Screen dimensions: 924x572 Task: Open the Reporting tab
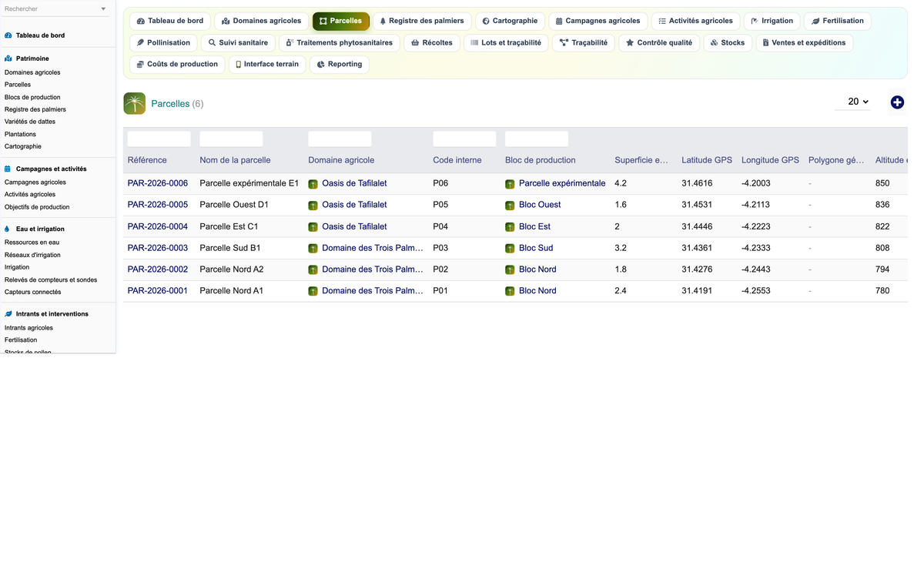340,64
